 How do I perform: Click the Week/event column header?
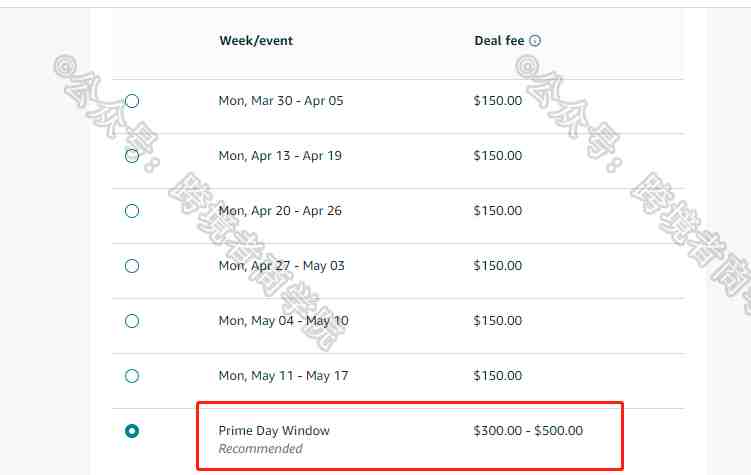[x=256, y=41]
